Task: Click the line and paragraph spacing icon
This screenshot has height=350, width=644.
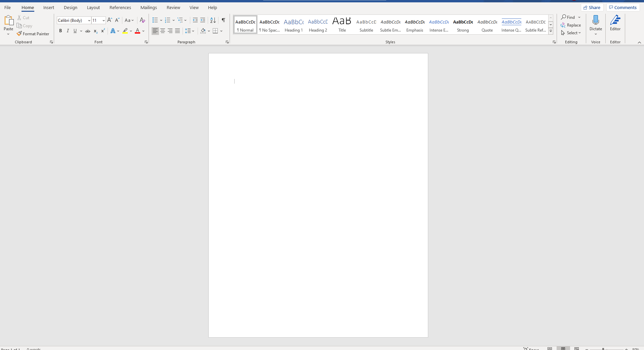Action: tap(188, 31)
